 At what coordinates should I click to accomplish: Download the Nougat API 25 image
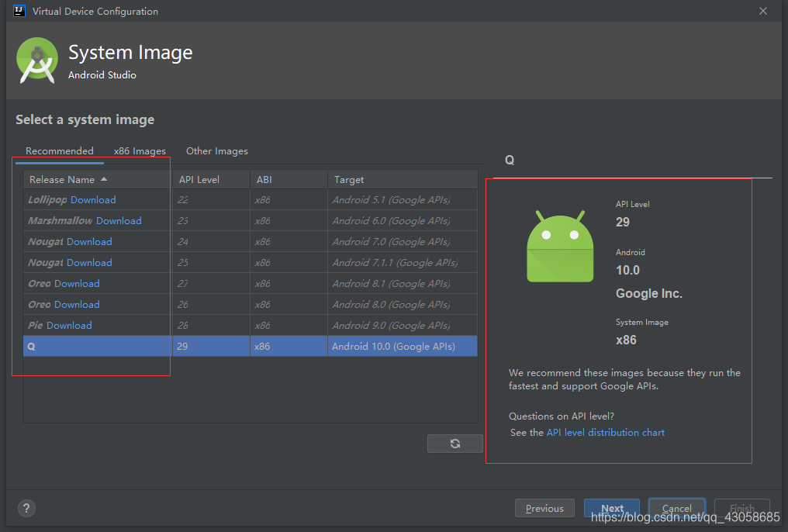[89, 263]
